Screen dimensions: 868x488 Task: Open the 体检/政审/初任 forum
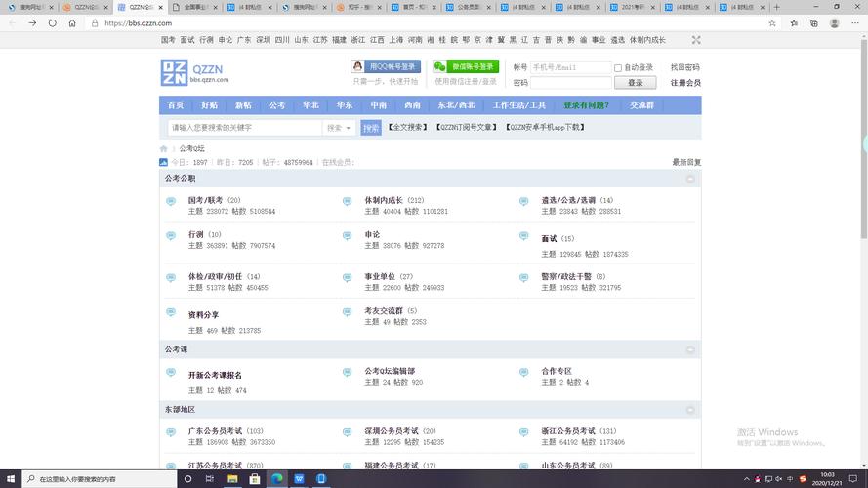(216, 276)
